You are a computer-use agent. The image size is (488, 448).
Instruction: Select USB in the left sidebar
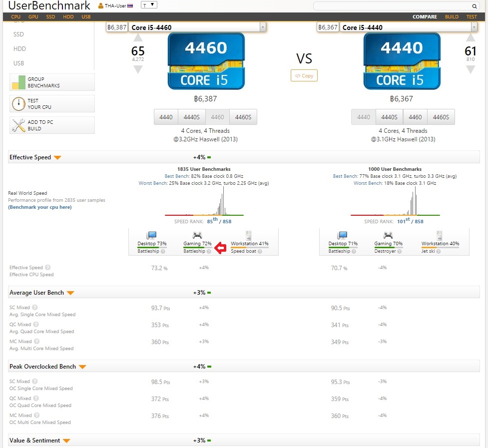click(18, 63)
